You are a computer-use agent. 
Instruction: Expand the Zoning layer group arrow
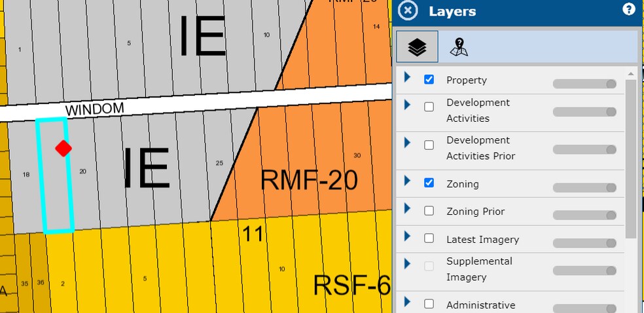point(407,181)
